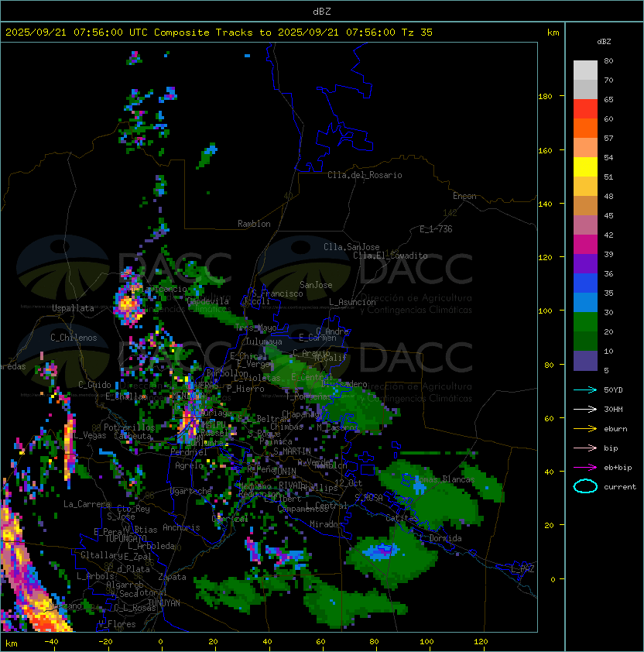Click the value 57 on the dBZ scale

point(608,138)
